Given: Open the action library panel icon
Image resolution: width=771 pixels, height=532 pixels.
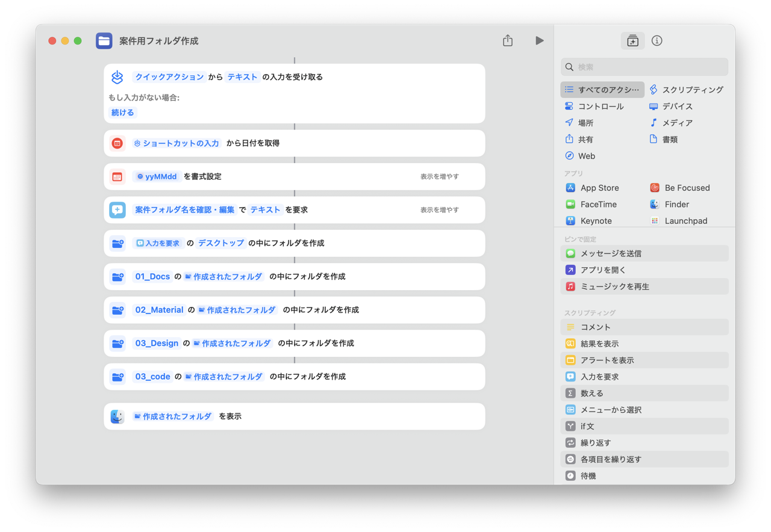Looking at the screenshot, I should pyautogui.click(x=632, y=40).
